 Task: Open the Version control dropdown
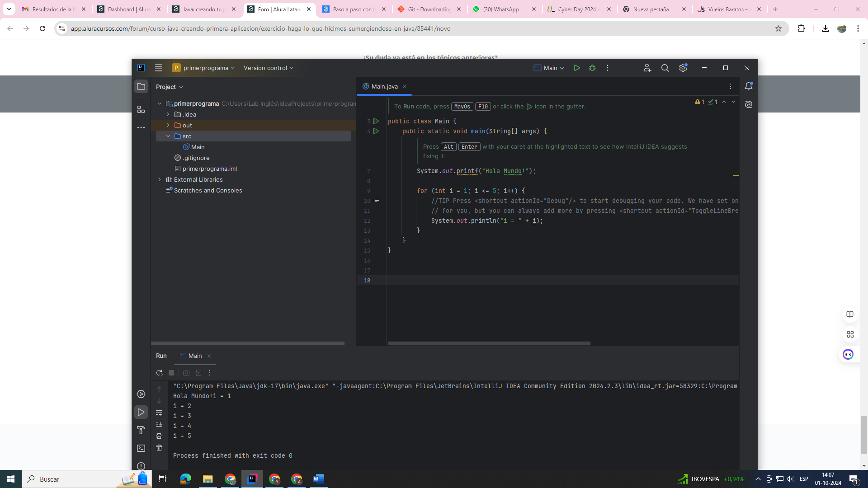pyautogui.click(x=269, y=68)
